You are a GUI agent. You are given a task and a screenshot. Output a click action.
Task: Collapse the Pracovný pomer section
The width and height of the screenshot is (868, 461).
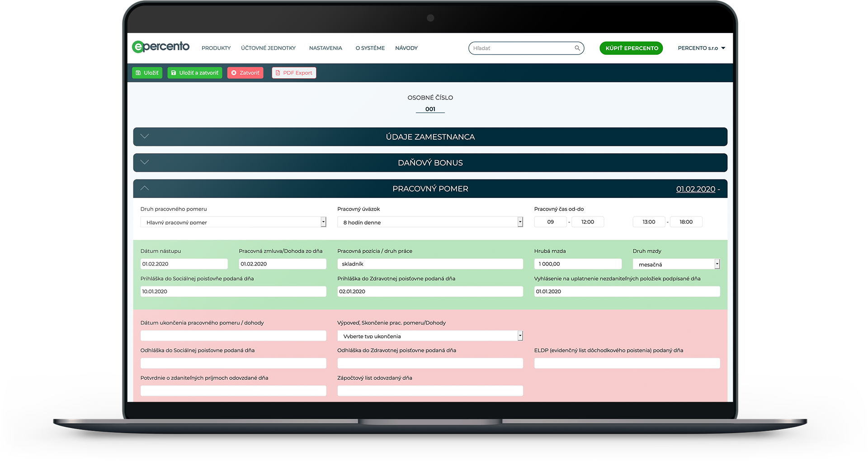(x=145, y=188)
